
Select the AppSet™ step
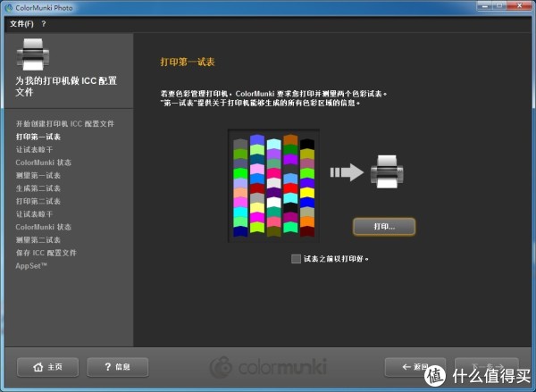pos(31,266)
